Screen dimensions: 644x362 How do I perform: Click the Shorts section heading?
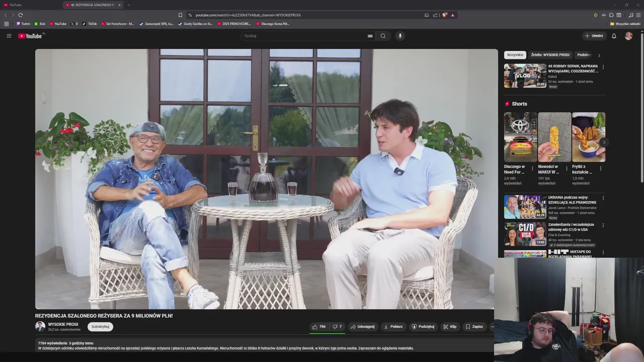[519, 104]
